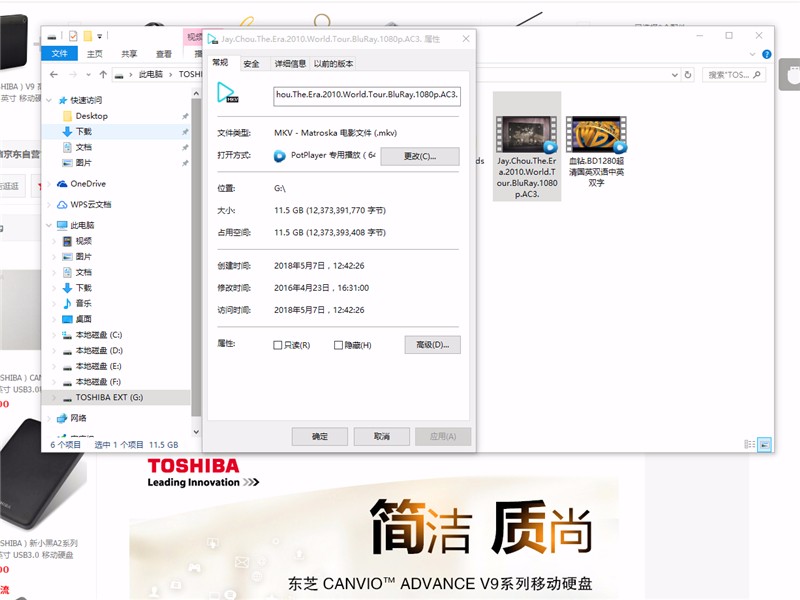Select 本地磁盘 (C:) drive
This screenshot has height=600, width=800.
point(98,335)
